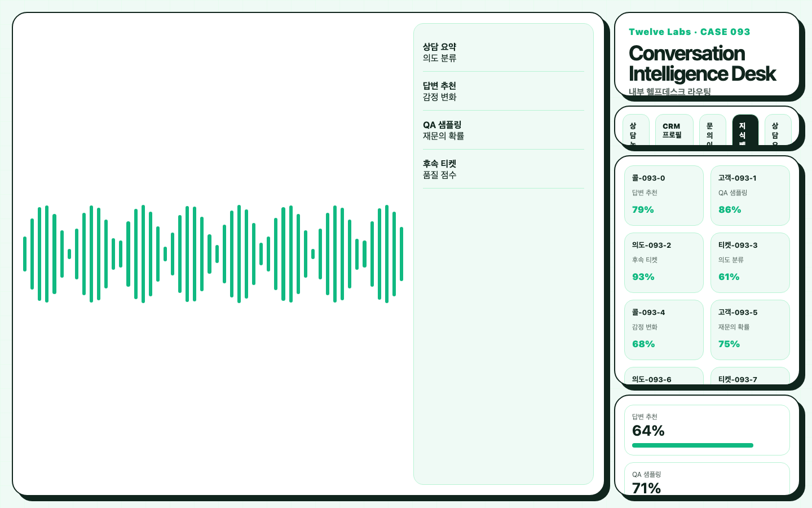Open the 상담 요 tab
Screen dimensions: 812x508
pyautogui.click(x=778, y=130)
